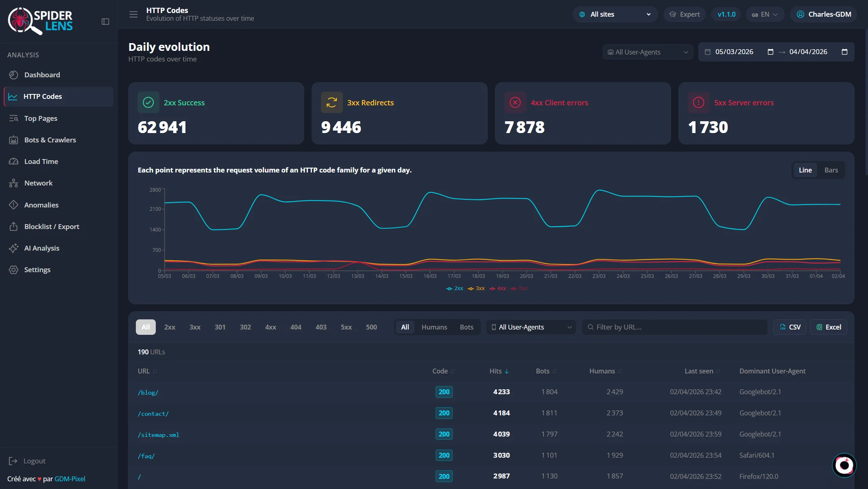Open the All sites dropdown
The image size is (868, 489).
[615, 14]
